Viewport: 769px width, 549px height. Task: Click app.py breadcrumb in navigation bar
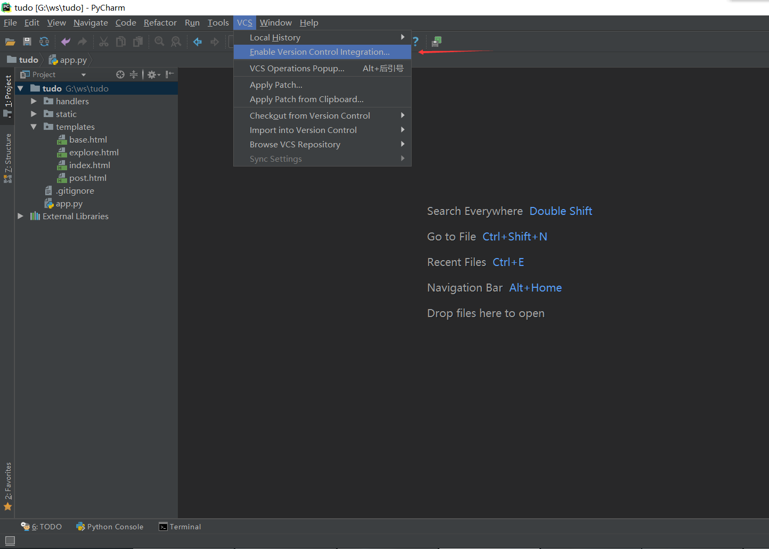point(68,60)
